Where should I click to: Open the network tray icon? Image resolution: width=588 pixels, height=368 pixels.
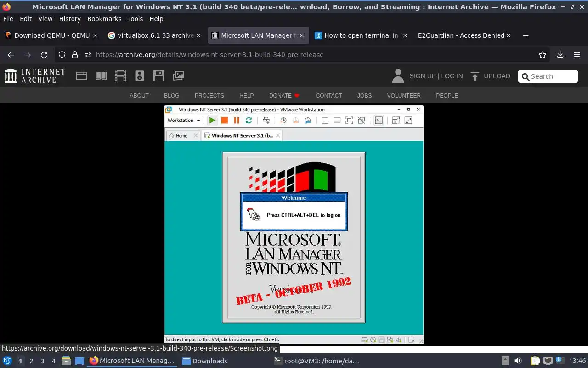click(548, 361)
